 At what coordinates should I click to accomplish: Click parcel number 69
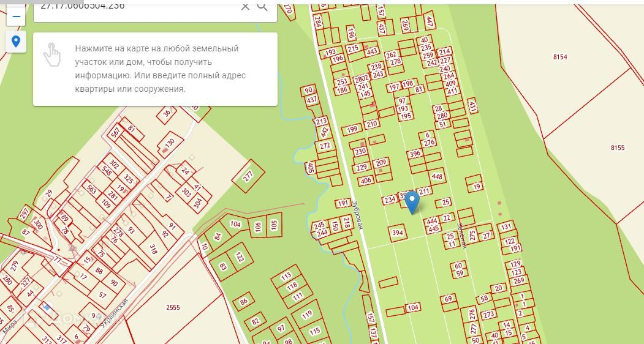point(448,299)
